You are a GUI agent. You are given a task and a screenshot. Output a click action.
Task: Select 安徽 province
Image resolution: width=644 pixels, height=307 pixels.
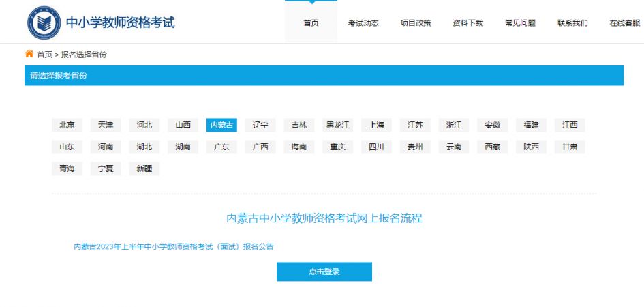point(493,125)
